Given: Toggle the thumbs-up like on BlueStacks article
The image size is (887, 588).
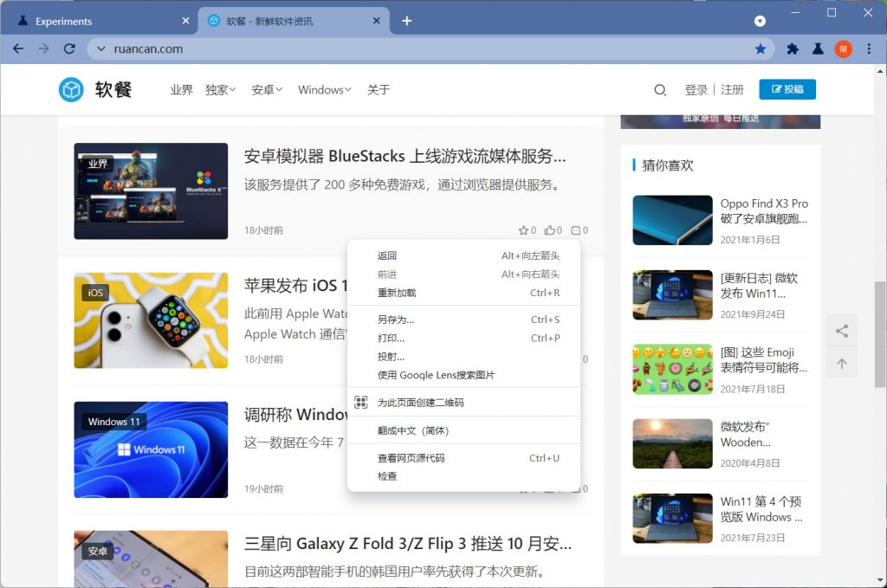Looking at the screenshot, I should point(549,230).
